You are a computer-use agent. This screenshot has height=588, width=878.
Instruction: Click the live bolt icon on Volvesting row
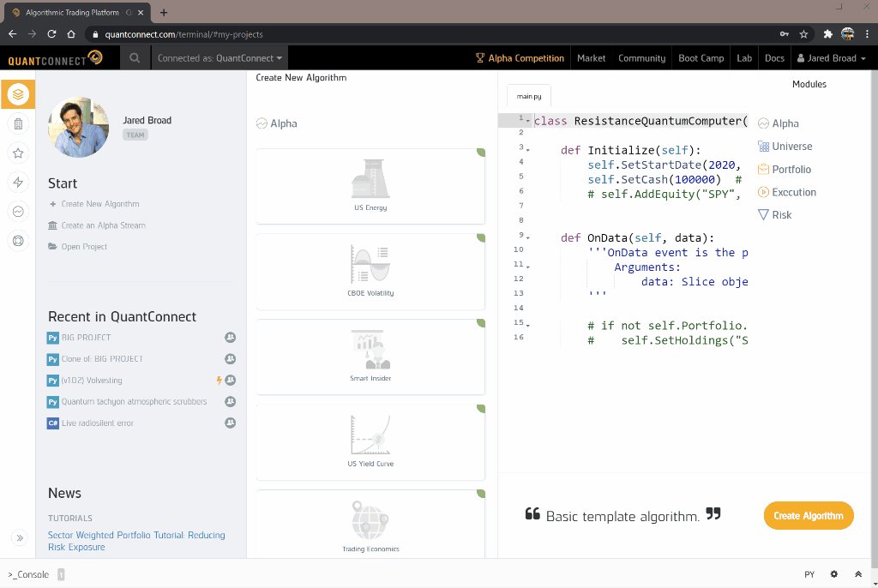(219, 381)
